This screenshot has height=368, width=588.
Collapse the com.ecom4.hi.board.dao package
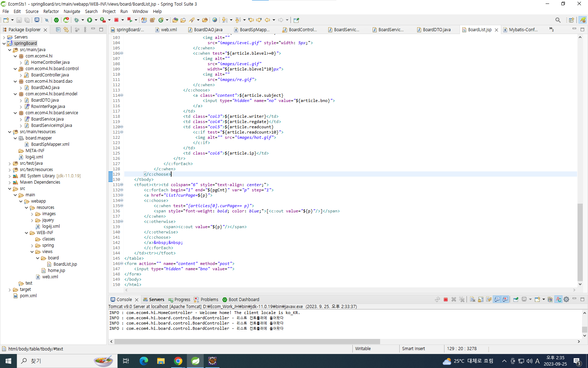tap(15, 81)
